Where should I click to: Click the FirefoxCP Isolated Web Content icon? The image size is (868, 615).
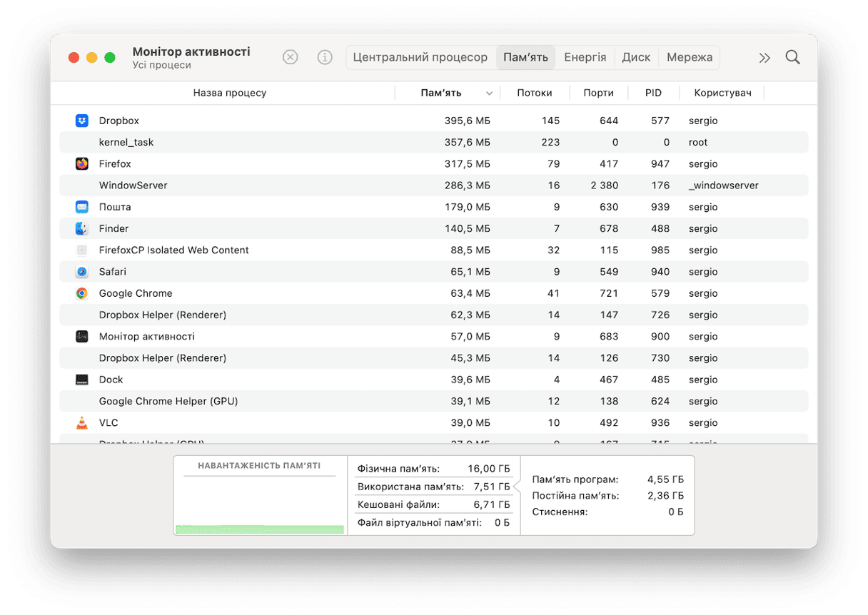tap(82, 250)
